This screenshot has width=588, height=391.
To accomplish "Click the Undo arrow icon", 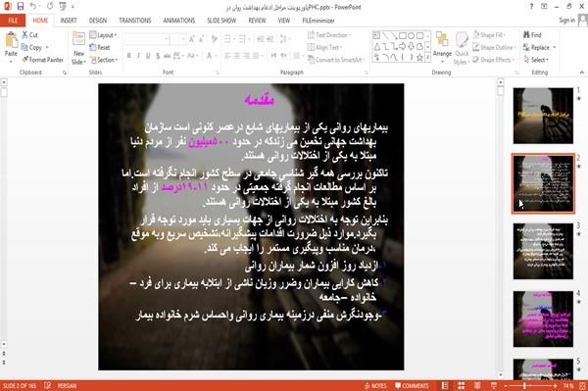I will click(x=33, y=7).
